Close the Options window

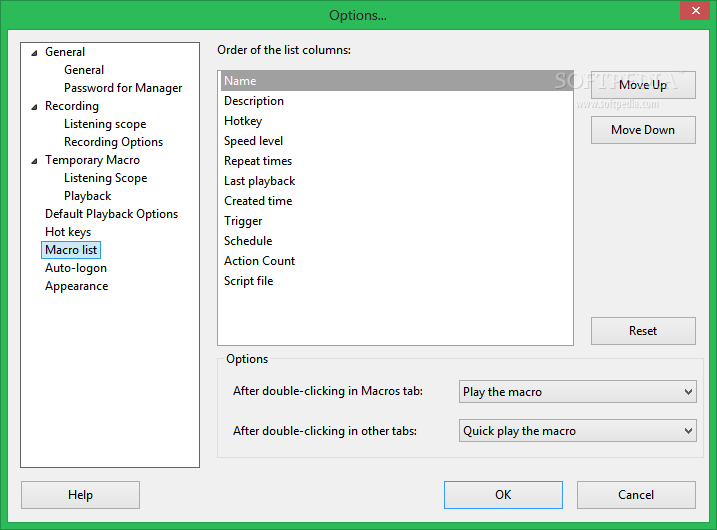(695, 11)
